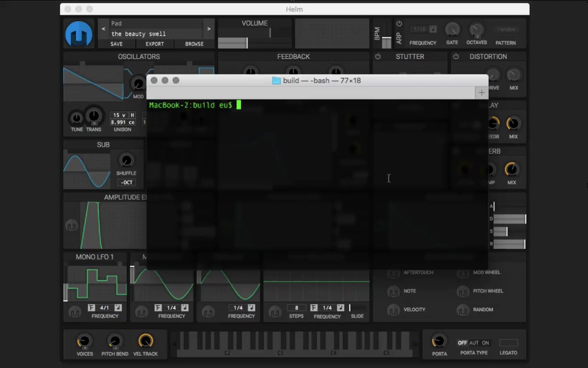Select the Pitch Wheel modulation source icon
The image size is (588, 368).
click(463, 292)
